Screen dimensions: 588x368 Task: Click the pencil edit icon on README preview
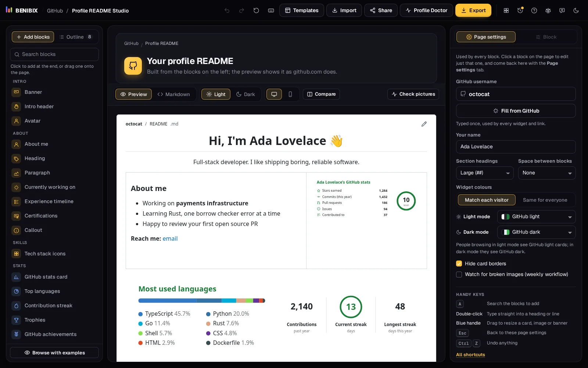point(424,124)
